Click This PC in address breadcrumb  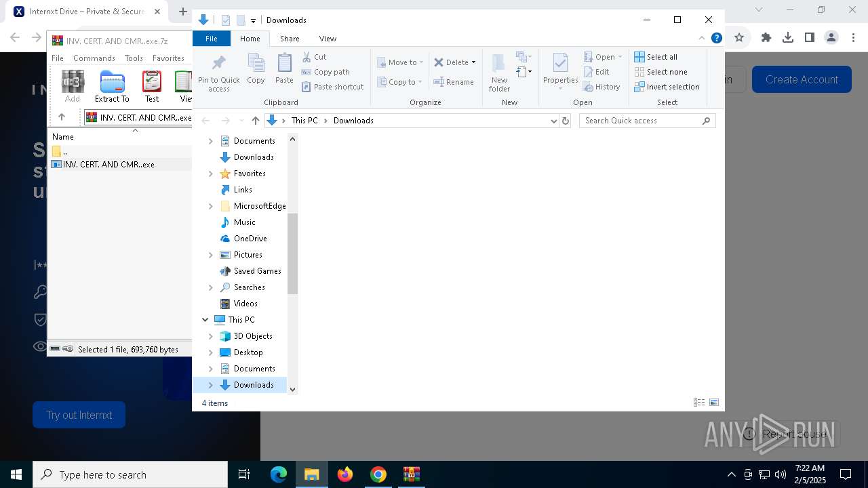(x=304, y=121)
